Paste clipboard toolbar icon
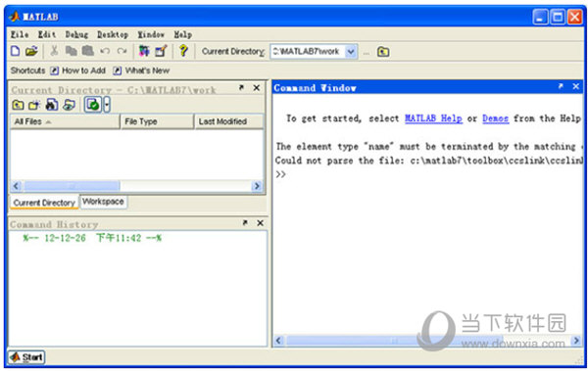Screen dimensions: 588x371 pos(88,51)
